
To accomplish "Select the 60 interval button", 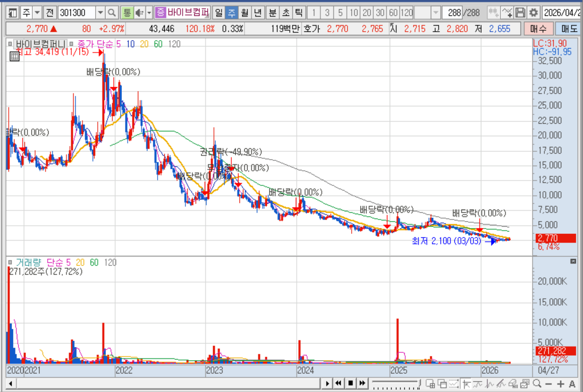I will click(x=393, y=13).
